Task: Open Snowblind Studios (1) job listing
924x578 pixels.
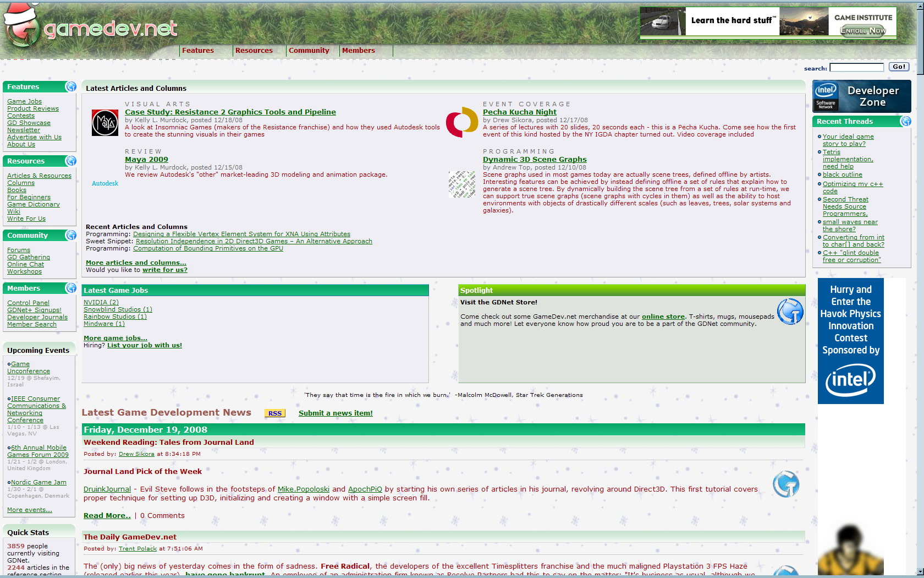Action: click(x=118, y=309)
